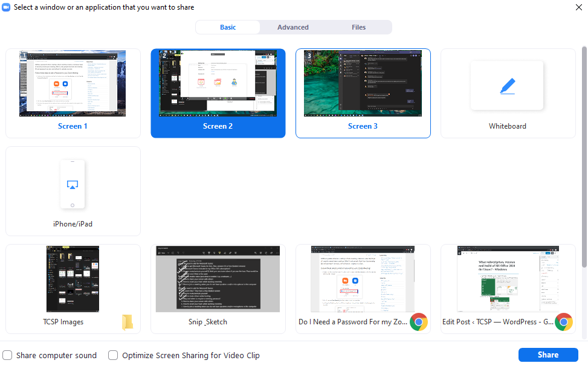Open the Files tab
The width and height of the screenshot is (588, 366).
358,27
